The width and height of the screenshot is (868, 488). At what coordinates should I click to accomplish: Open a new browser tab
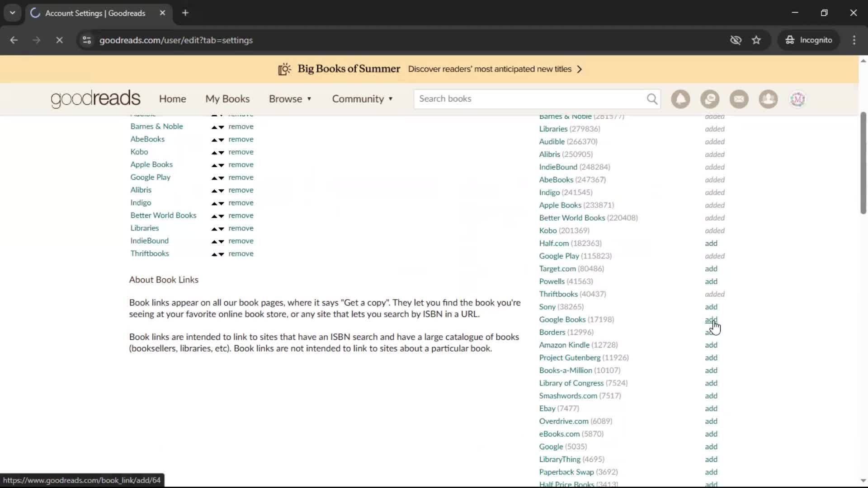click(x=185, y=13)
